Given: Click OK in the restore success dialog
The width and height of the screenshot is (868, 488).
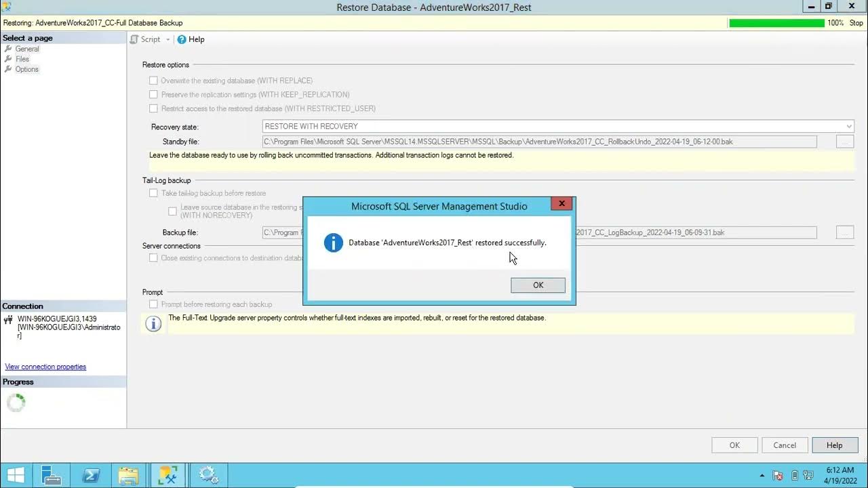Looking at the screenshot, I should click(538, 285).
